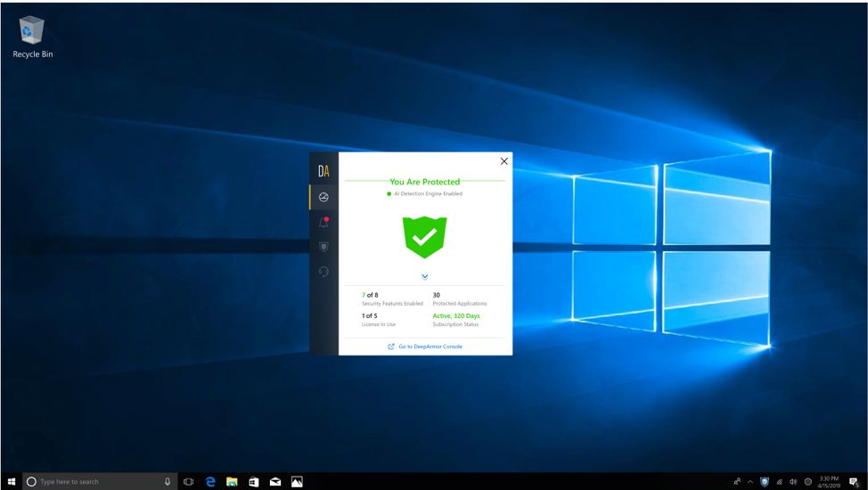
Task: Click the 'Protected Applications' label
Action: [x=460, y=304]
